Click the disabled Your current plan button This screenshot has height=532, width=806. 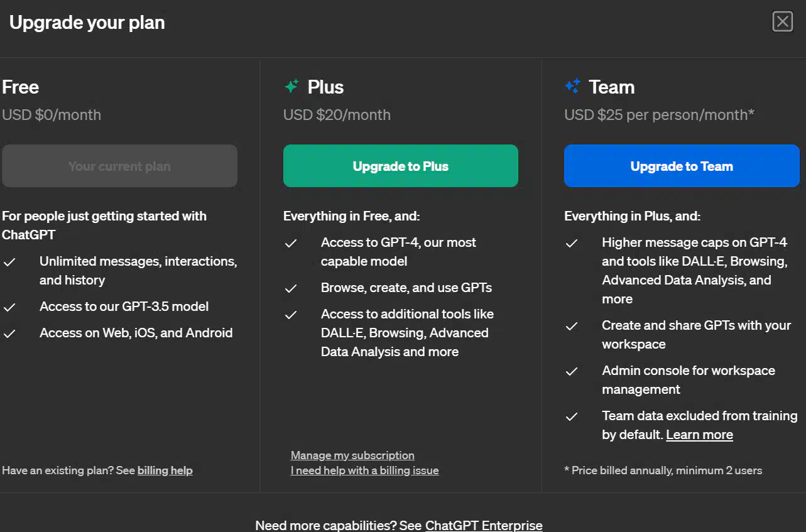(x=119, y=166)
